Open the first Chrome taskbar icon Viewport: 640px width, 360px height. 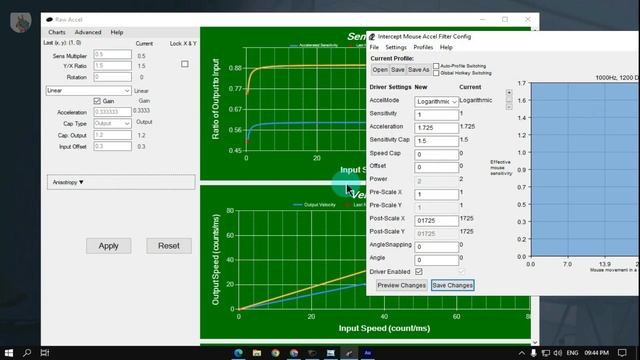coord(276,353)
